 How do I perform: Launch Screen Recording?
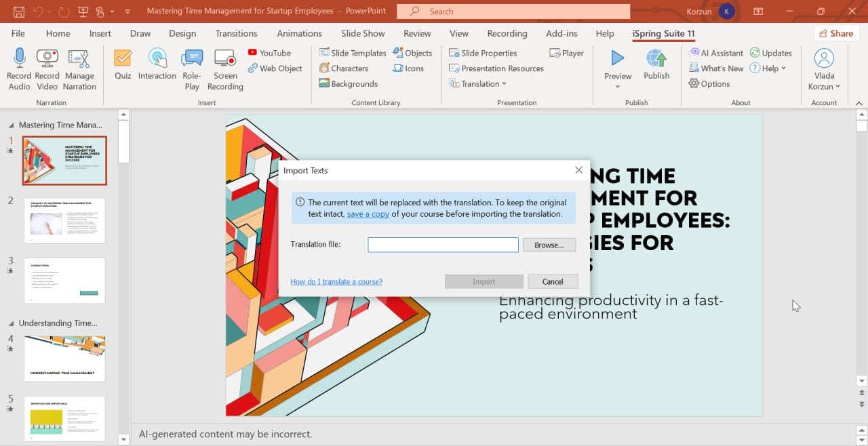click(224, 66)
